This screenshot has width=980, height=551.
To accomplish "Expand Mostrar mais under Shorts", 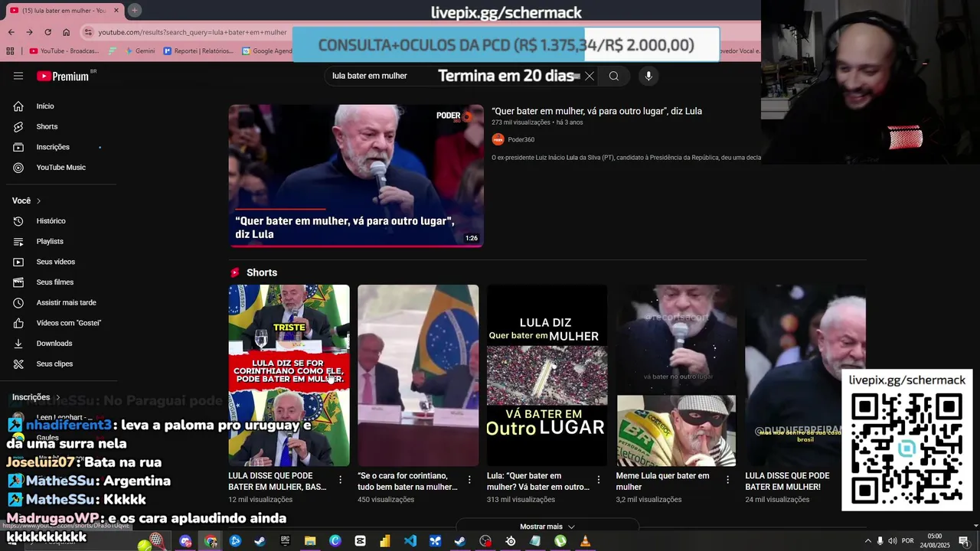I will 547,527.
